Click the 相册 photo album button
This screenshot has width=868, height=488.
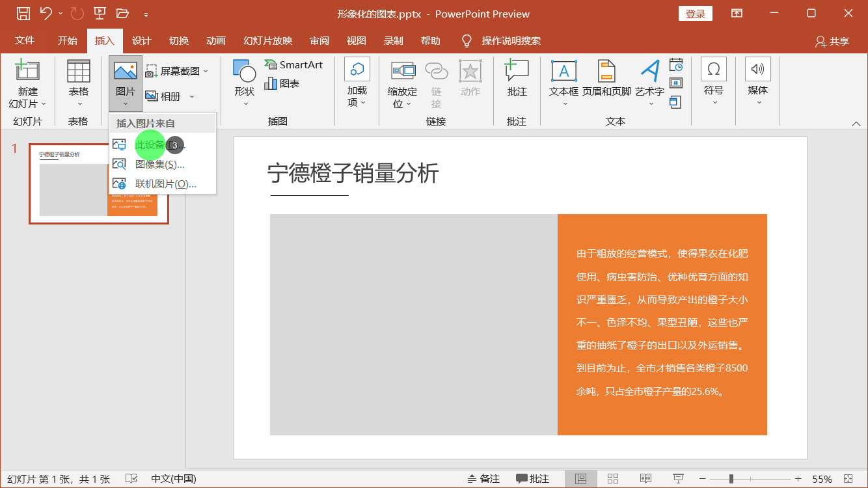(163, 96)
